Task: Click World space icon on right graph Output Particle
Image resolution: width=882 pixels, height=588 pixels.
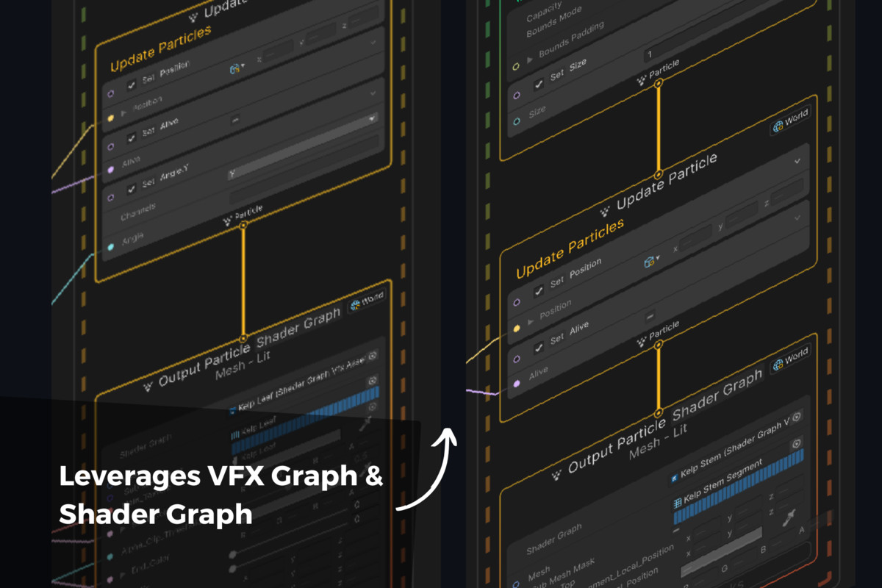Action: [x=778, y=365]
